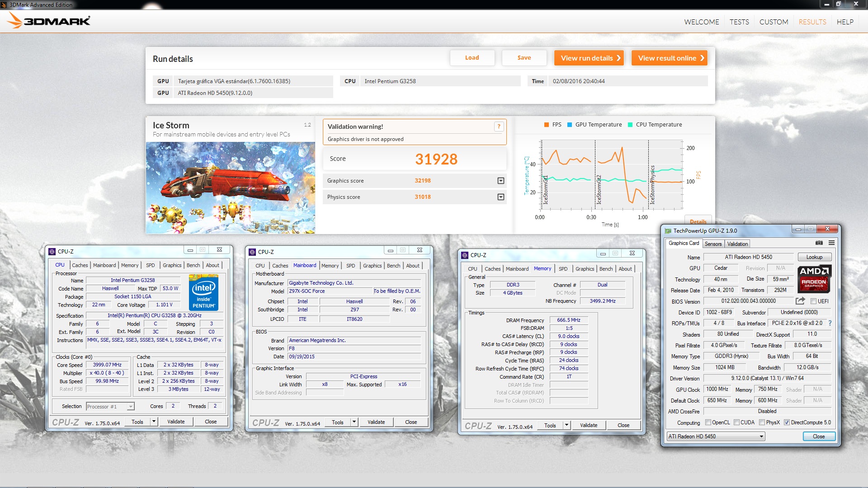Click the green CPU Temperature legend swatch
Viewport: 868px width, 488px height.
pyautogui.click(x=630, y=125)
